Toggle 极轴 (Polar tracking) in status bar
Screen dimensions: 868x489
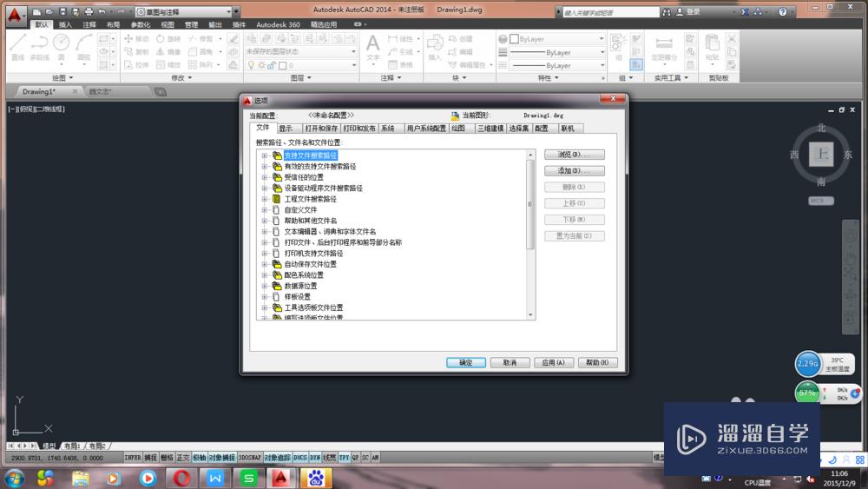[x=200, y=458]
